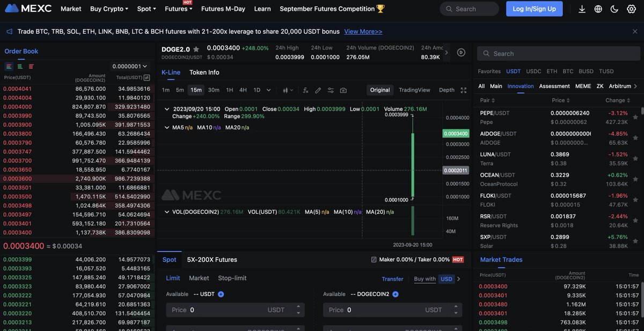This screenshot has height=331, width=644.
Task: Open the Learn menu item
Action: 262,9
